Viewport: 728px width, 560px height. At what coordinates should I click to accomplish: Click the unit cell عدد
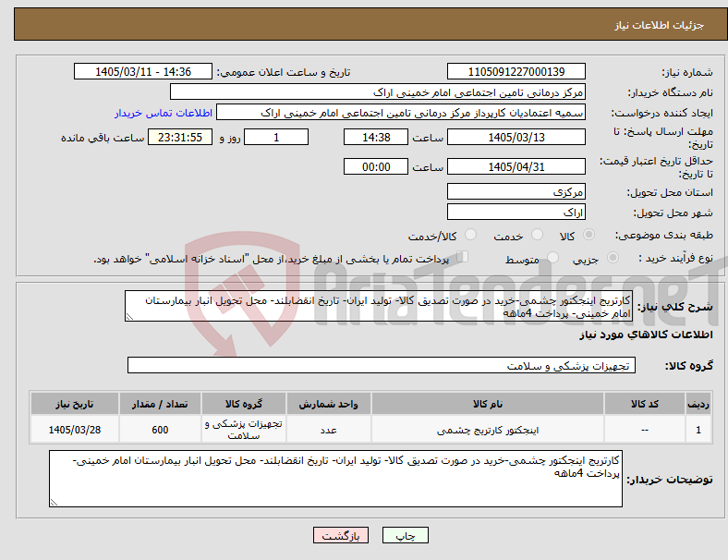click(x=329, y=430)
